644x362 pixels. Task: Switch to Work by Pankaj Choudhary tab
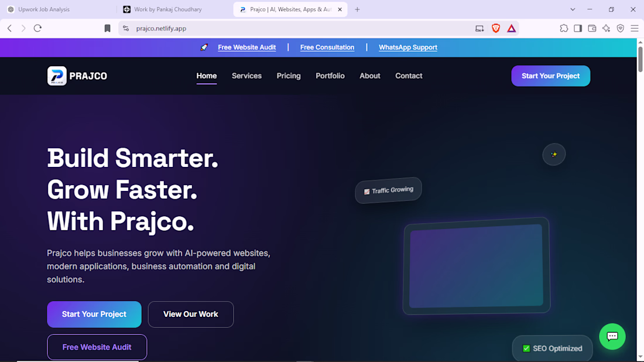175,9
